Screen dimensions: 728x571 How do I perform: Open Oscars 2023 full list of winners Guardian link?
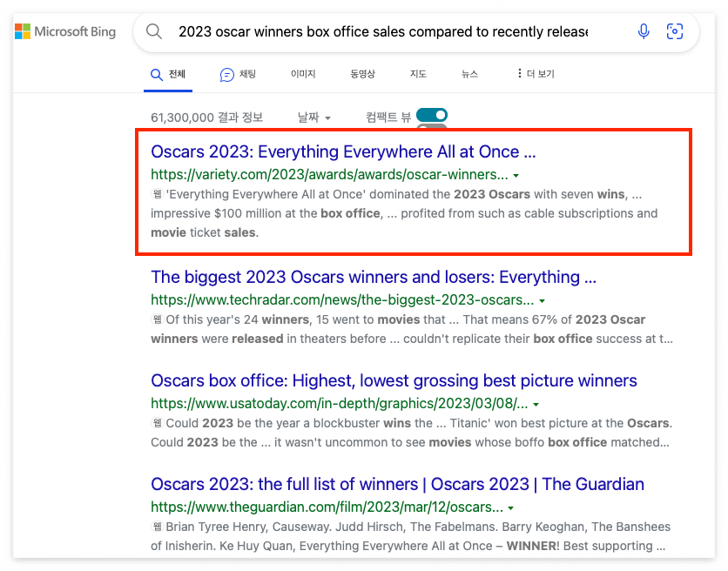pyautogui.click(x=397, y=484)
